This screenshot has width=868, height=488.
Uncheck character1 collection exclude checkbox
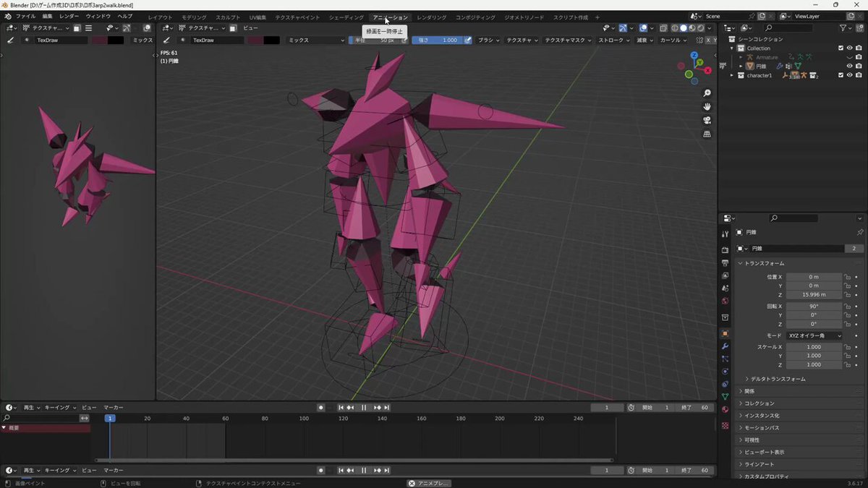[x=841, y=75]
